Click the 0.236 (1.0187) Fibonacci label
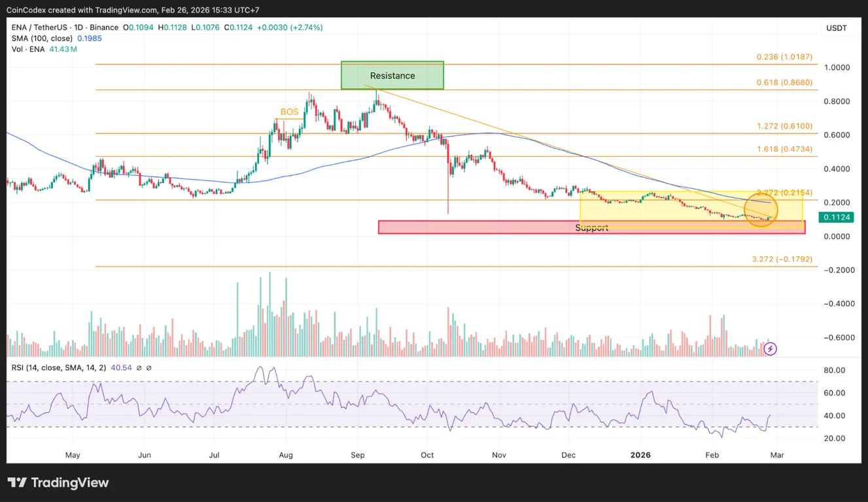The image size is (868, 502). (x=784, y=57)
